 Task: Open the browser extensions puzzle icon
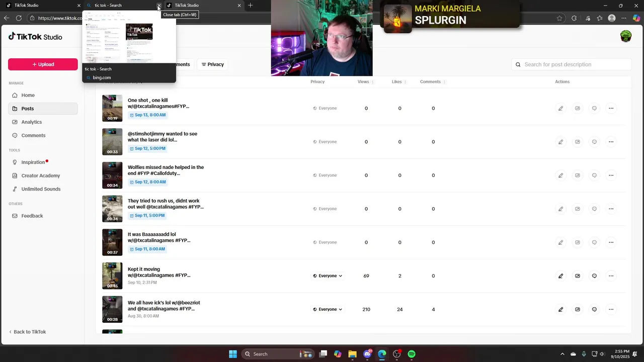[x=574, y=18]
